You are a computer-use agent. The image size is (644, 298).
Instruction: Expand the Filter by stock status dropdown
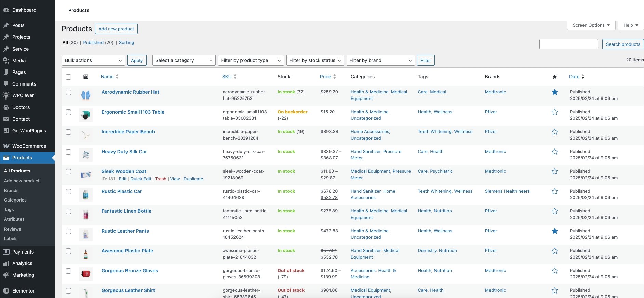[x=315, y=60]
